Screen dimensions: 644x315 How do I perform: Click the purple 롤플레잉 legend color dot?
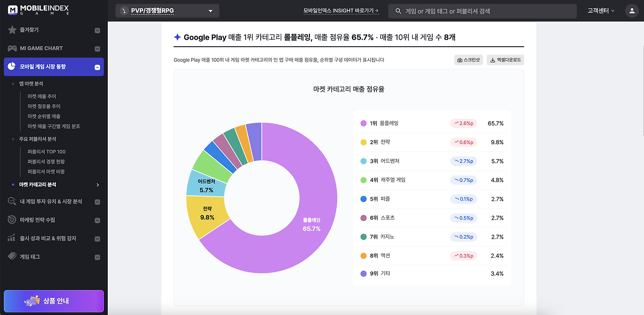363,123
